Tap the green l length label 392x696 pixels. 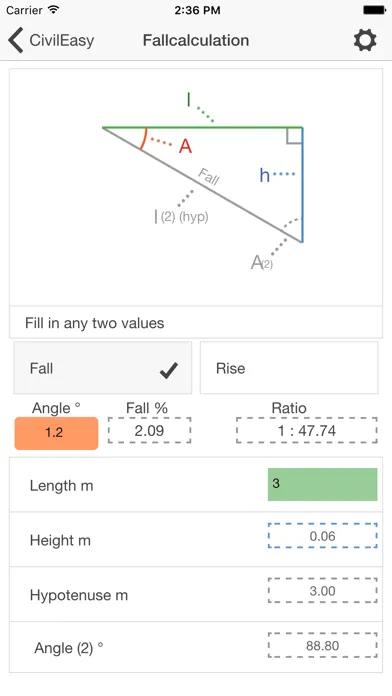[x=189, y=99]
